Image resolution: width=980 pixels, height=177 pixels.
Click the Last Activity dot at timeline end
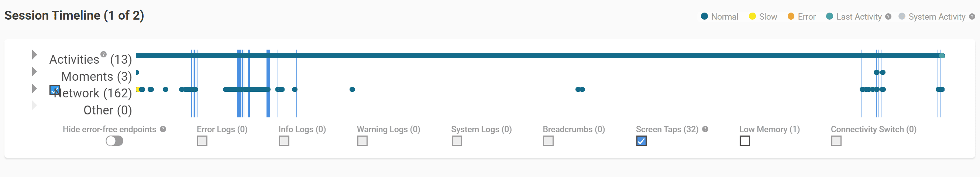coord(942,56)
